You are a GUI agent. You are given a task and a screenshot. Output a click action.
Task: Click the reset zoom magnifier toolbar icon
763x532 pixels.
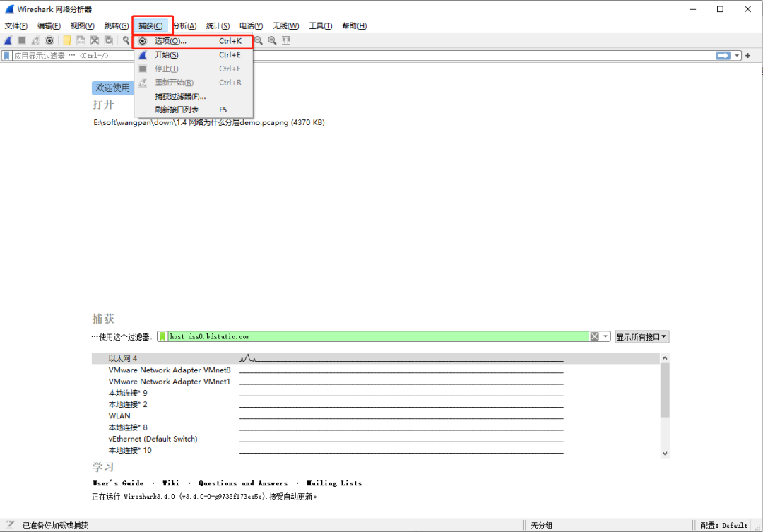click(272, 40)
